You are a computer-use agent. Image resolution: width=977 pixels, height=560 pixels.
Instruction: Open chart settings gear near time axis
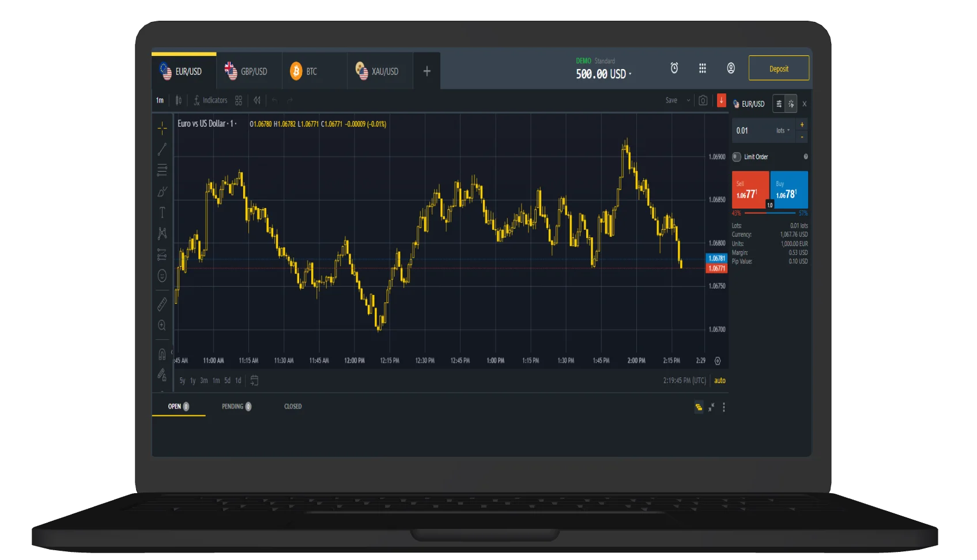coord(718,361)
